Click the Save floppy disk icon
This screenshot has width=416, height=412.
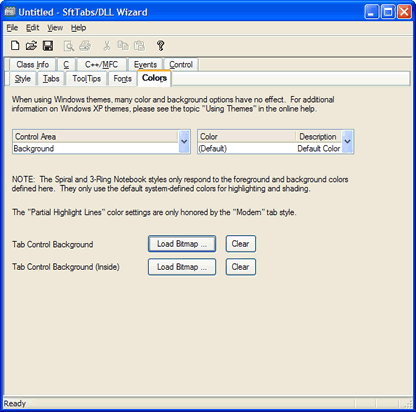tap(48, 46)
